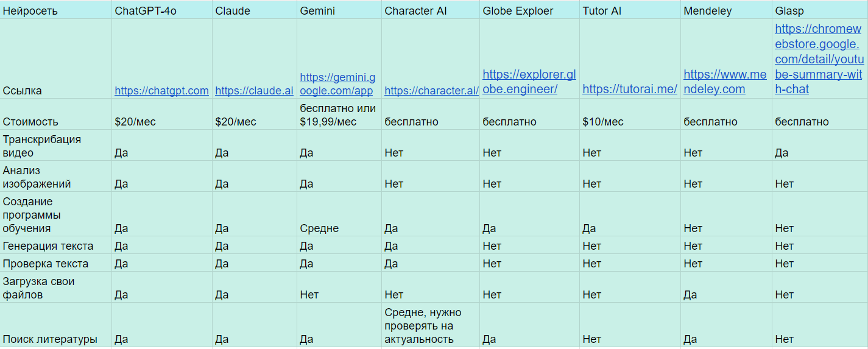The height and width of the screenshot is (349, 868).
Task: Click the Gemini cost cell with $19,99/мес
Action: point(339,115)
